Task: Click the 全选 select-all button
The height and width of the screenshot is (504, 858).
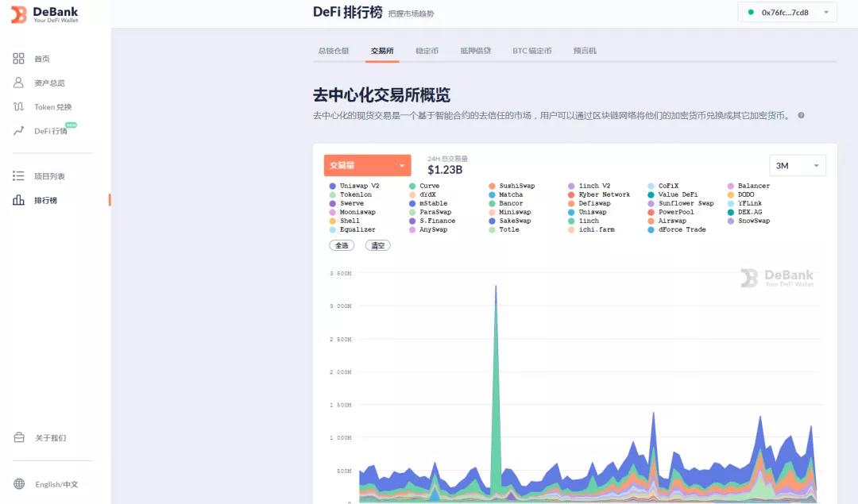Action: tap(342, 245)
